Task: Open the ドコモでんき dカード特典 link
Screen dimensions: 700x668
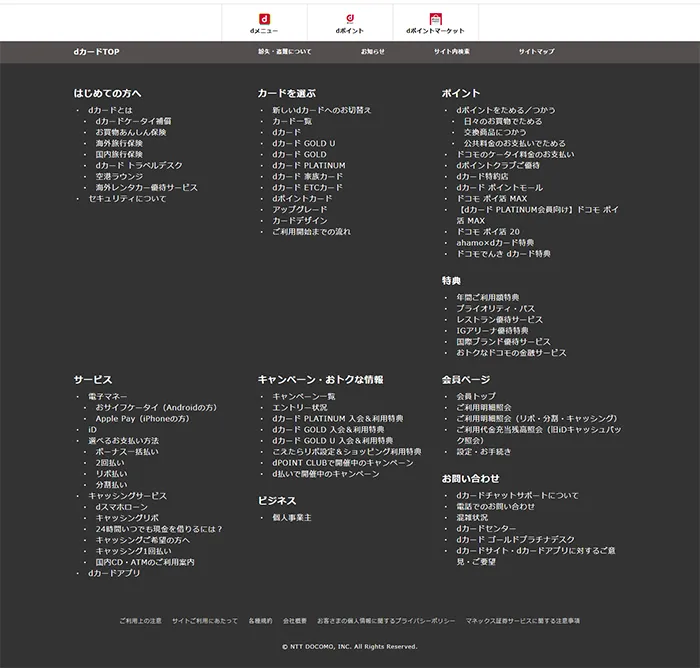Action: pos(503,254)
